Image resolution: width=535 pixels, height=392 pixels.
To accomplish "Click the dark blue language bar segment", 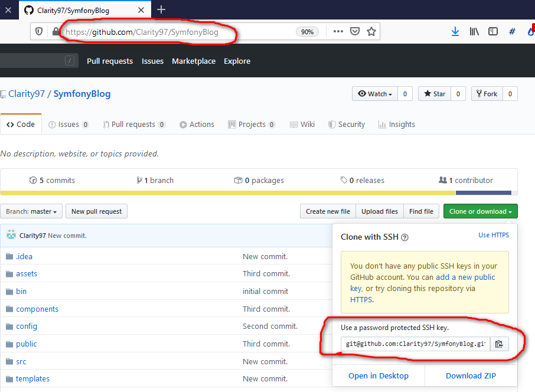I will coord(484,193).
